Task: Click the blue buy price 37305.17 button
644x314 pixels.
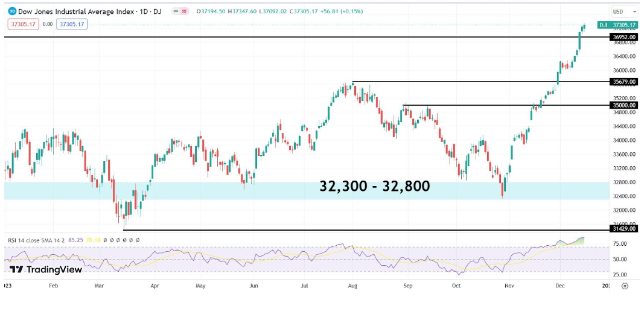Action: 71,24
